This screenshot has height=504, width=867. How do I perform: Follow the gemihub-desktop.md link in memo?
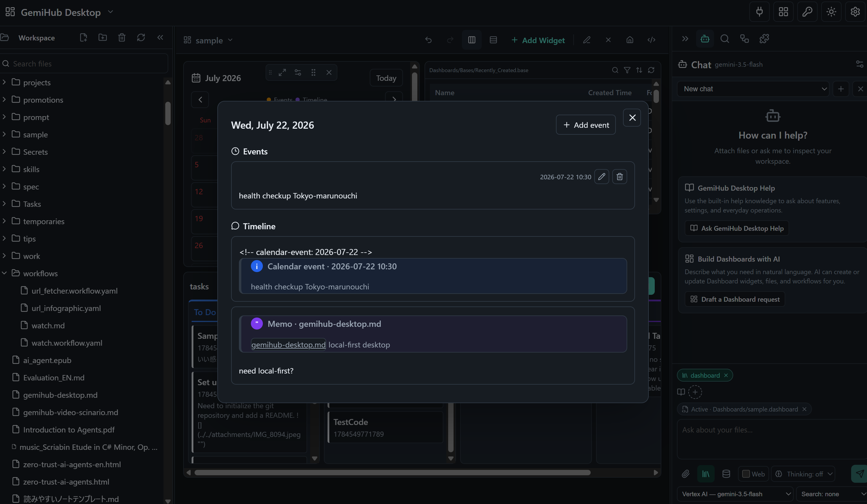pos(288,345)
